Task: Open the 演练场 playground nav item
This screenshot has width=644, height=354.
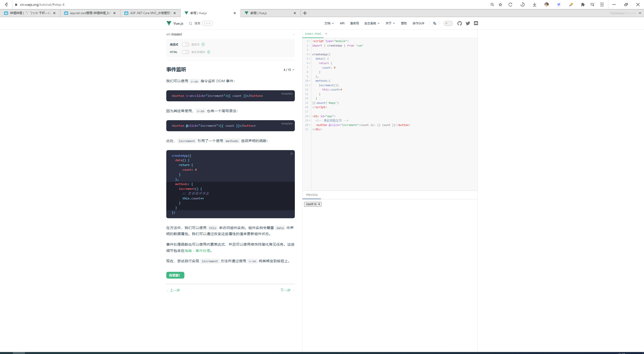Action: tap(354, 23)
